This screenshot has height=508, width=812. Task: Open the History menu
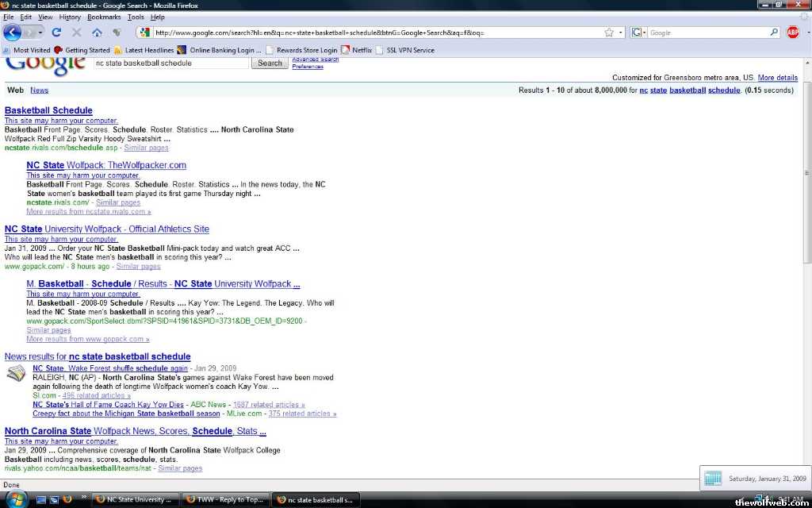70,17
